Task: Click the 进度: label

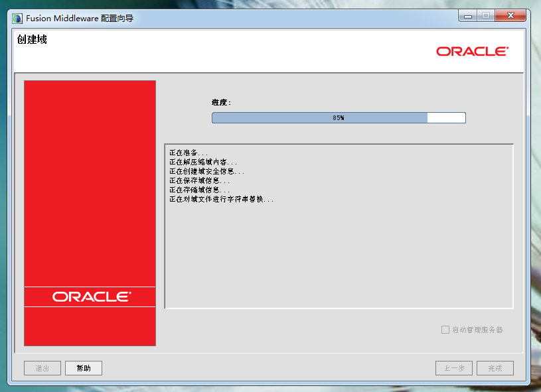Action: (221, 102)
